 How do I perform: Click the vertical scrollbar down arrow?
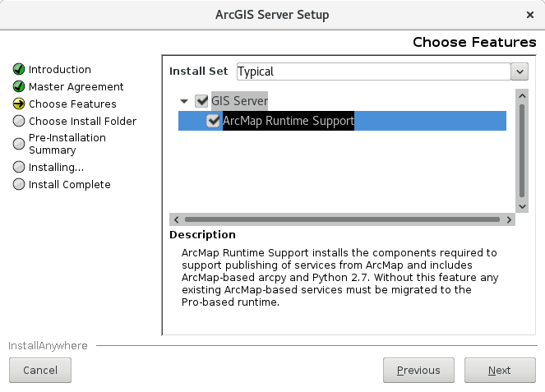[x=521, y=205]
